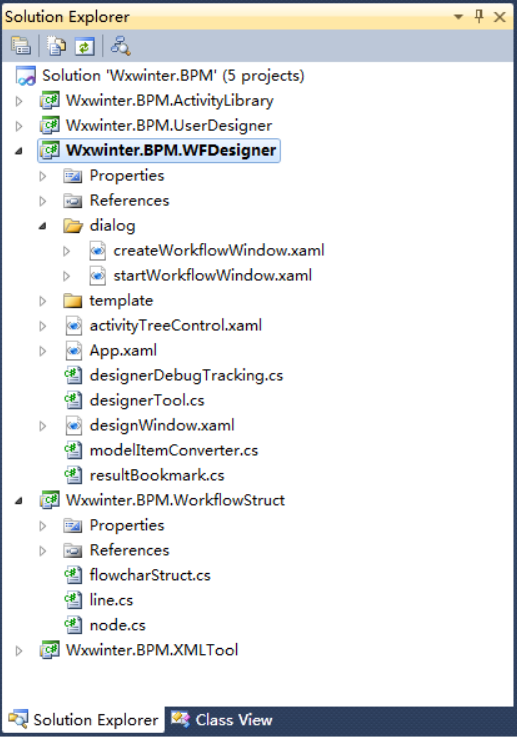The width and height of the screenshot is (517, 737).
Task: Expand the Wxwinter.BPM.ActivityLibrary project
Action: (x=19, y=101)
